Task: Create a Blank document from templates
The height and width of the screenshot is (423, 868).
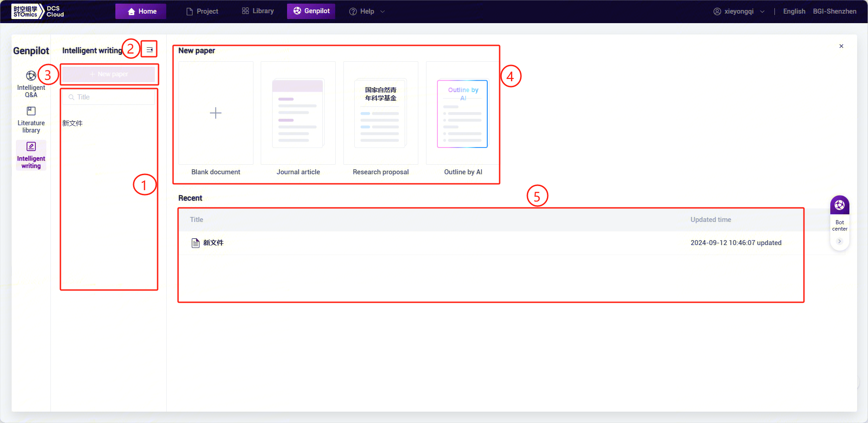Action: [x=216, y=113]
